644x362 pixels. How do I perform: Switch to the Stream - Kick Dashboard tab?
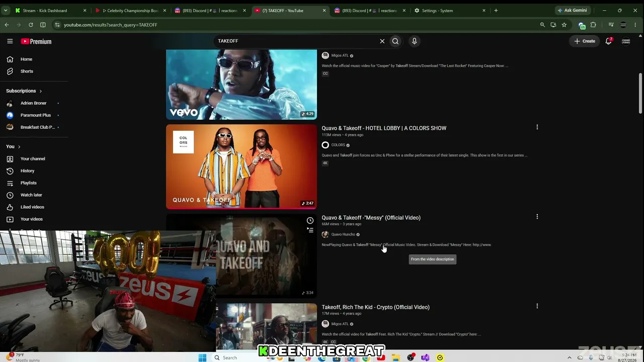50,11
